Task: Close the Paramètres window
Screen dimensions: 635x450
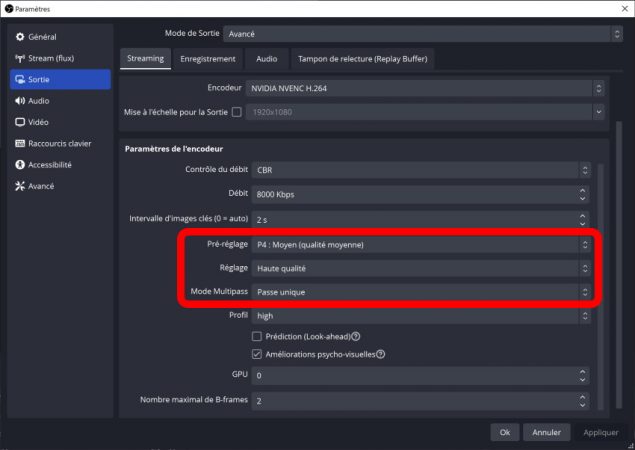Action: (x=625, y=9)
